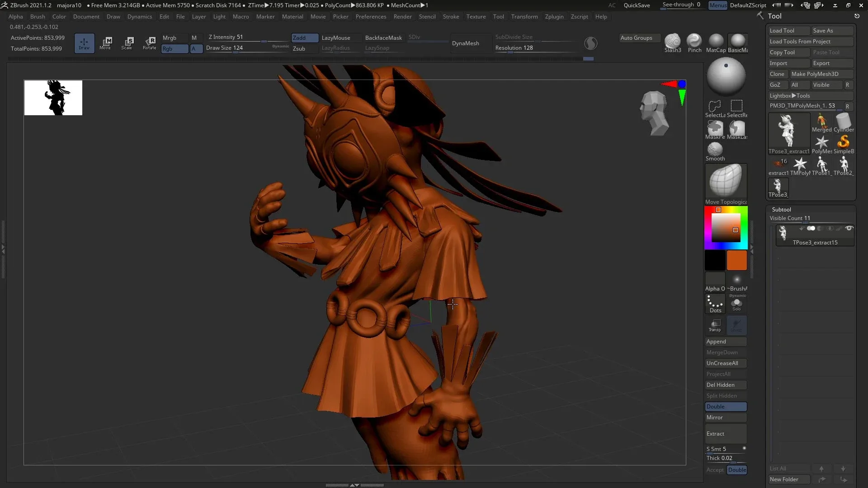Enable the Zadd sculpting toggle
This screenshot has height=488, width=868.
[x=304, y=38]
